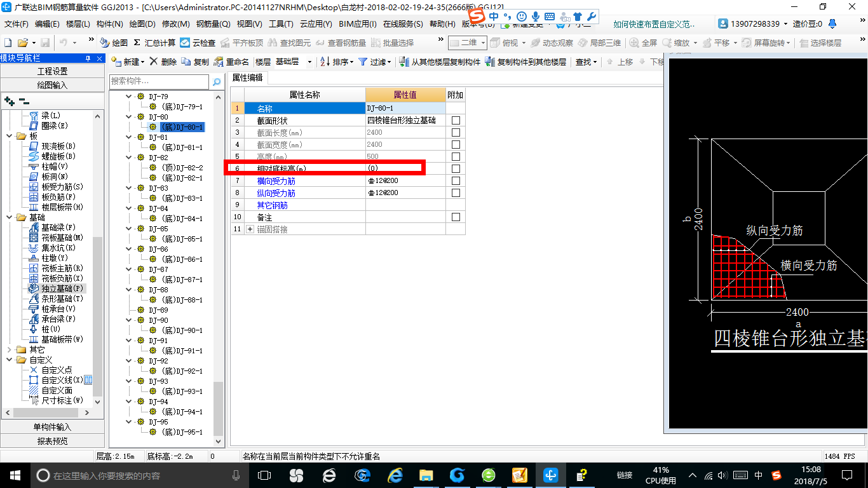Screen dimensions: 868x488
Task: Open BIM应用(I) menu
Action: pyautogui.click(x=358, y=24)
